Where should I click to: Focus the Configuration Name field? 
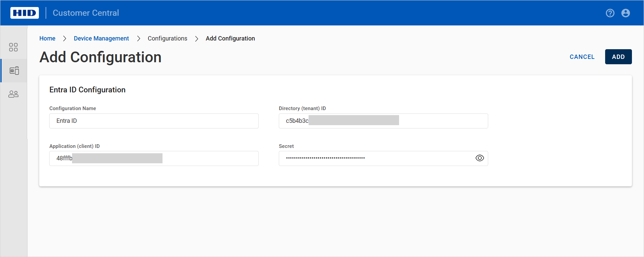click(x=154, y=121)
